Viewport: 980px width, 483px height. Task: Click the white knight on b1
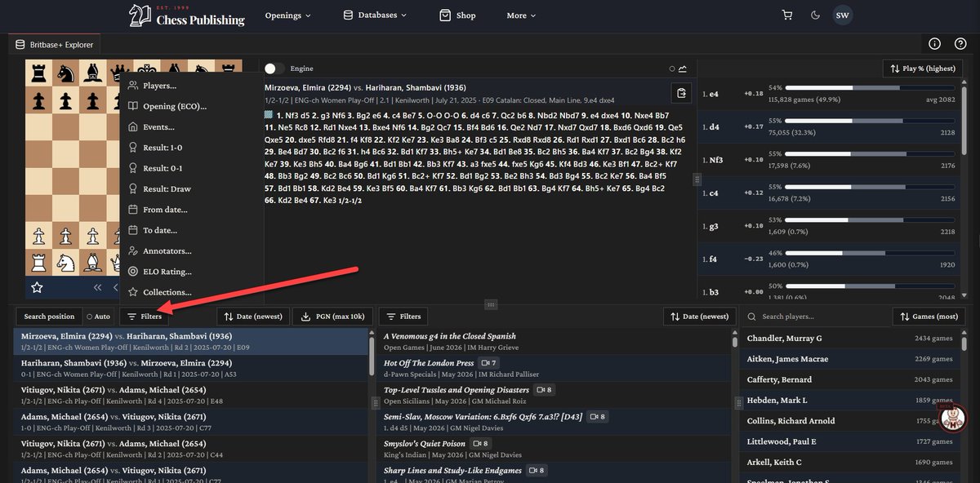coord(65,263)
